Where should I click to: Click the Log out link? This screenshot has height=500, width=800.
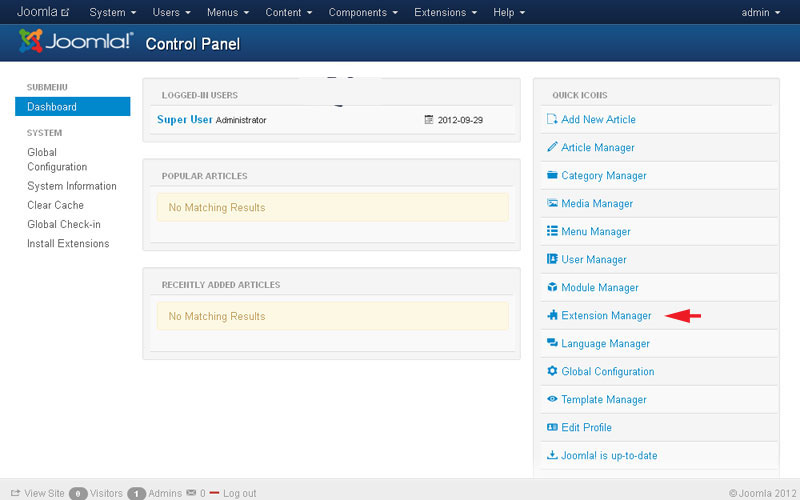pyautogui.click(x=240, y=493)
